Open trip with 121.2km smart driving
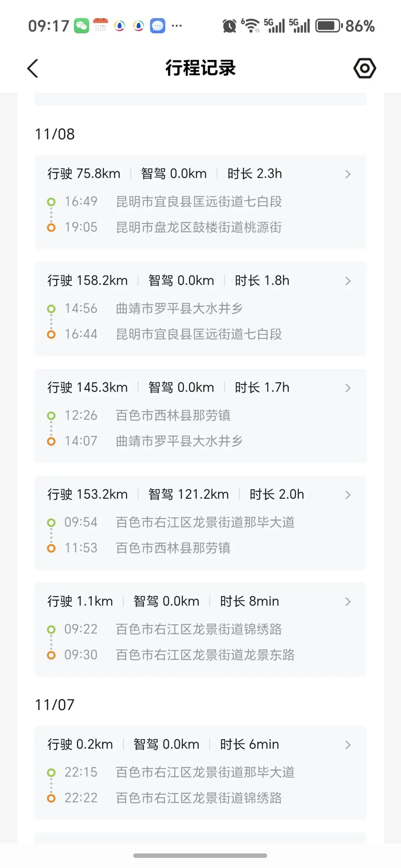Viewport: 401px width, 868px height. (347, 495)
